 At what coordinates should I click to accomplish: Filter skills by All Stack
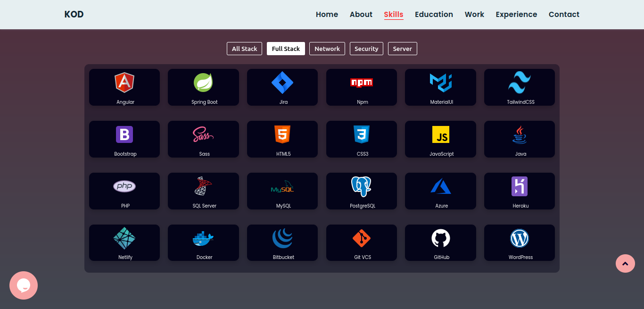tap(244, 49)
